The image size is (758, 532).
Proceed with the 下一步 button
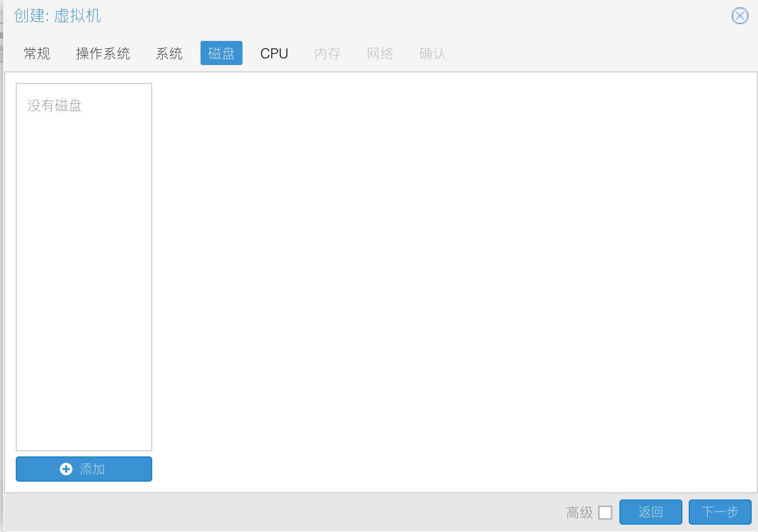(720, 512)
